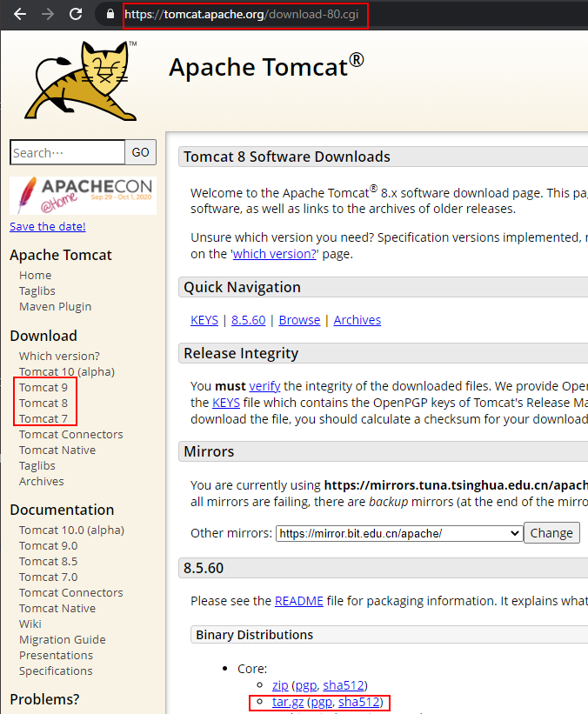Open pgp signature for zip
This screenshot has height=714, width=588.
(306, 685)
